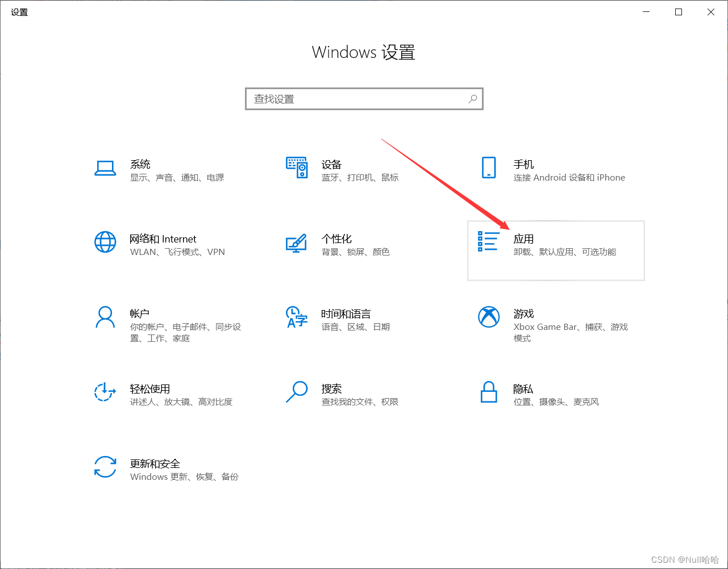
Task: Open the 隐私 settings title
Action: pos(523,389)
